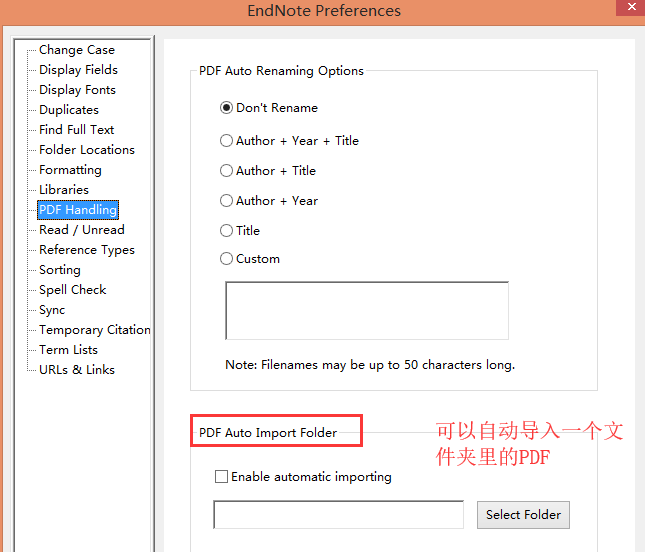Open Libraries preferences
The height and width of the screenshot is (552, 645).
(64, 190)
